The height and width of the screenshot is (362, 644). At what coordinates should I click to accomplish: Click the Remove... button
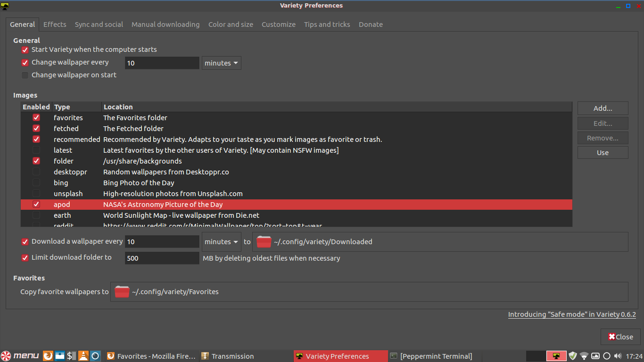click(x=603, y=138)
